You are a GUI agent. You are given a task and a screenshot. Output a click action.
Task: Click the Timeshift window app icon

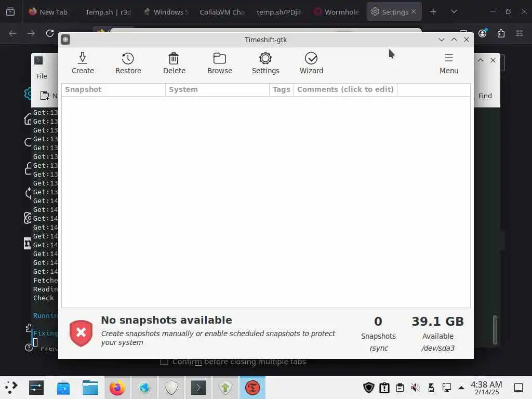coord(65,39)
